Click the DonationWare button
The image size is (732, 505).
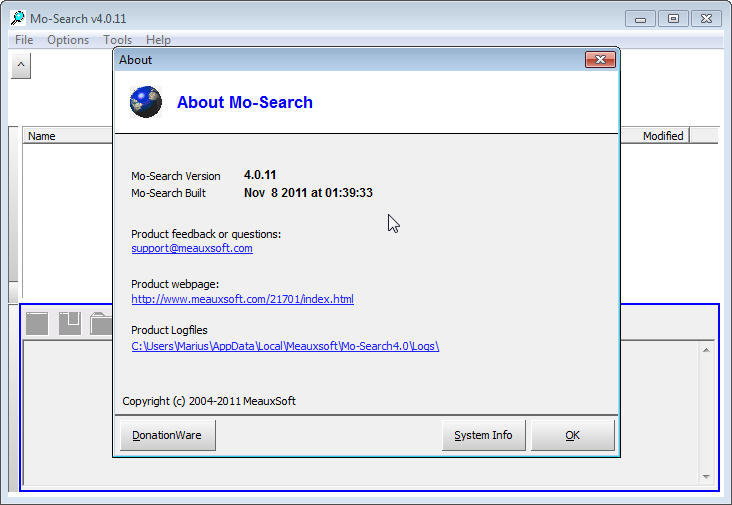(x=168, y=435)
